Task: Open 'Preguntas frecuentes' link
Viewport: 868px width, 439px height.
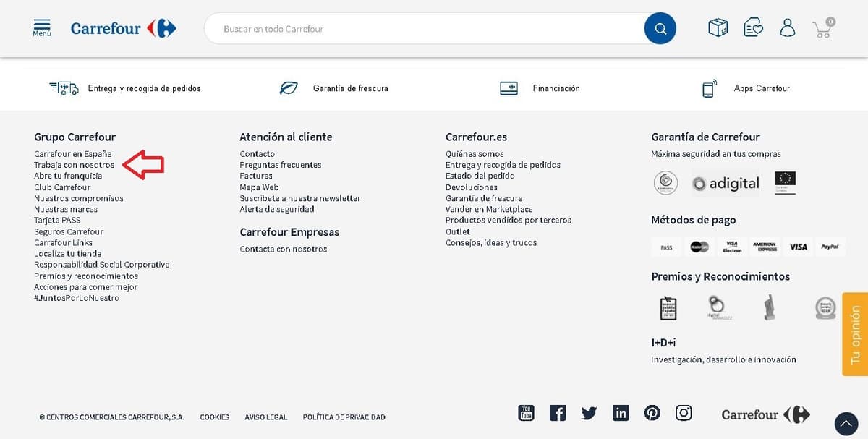Action: tap(281, 165)
